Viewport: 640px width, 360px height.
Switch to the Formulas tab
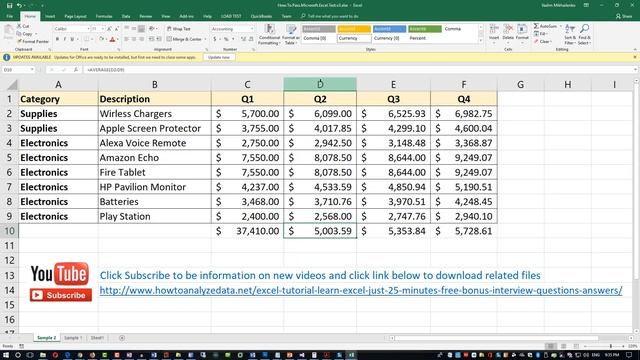coord(104,16)
